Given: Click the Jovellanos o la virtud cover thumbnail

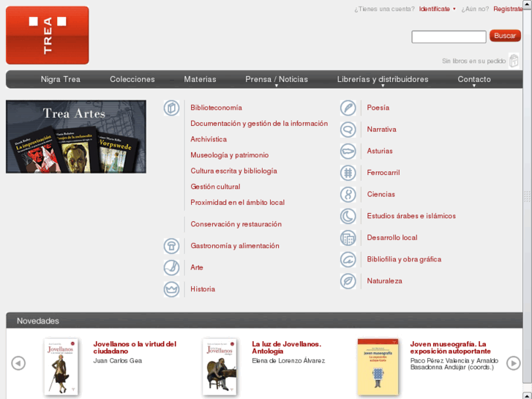Looking at the screenshot, I should point(61,367).
